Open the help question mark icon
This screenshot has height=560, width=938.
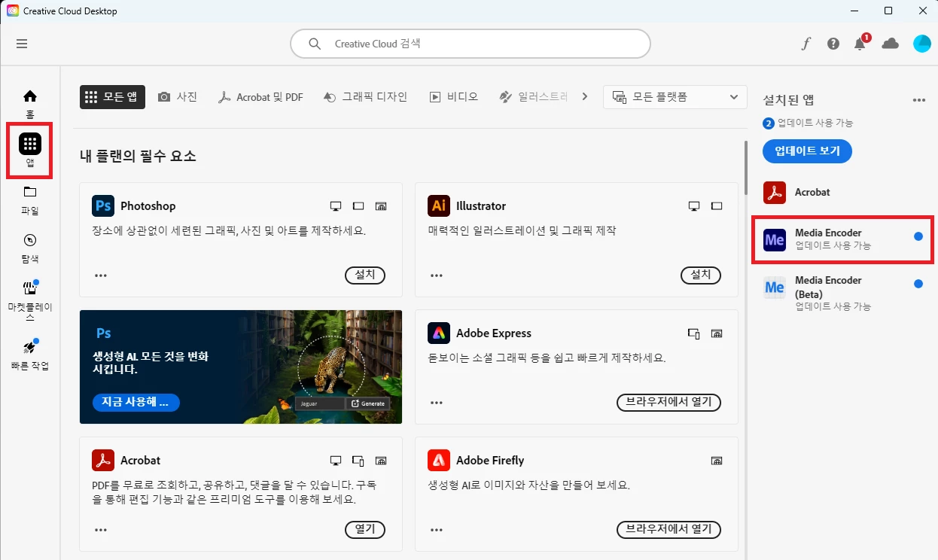coord(833,44)
